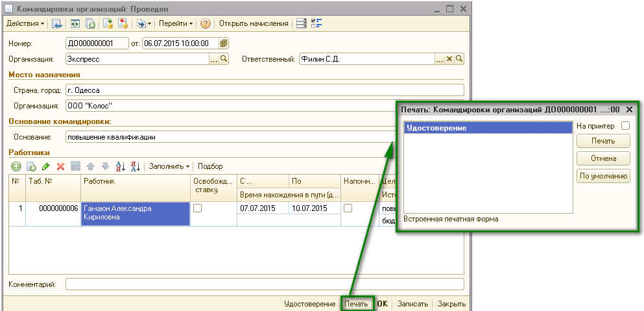Click the destination Организация field ООО "Колос"
644x311 pixels.
pos(230,106)
